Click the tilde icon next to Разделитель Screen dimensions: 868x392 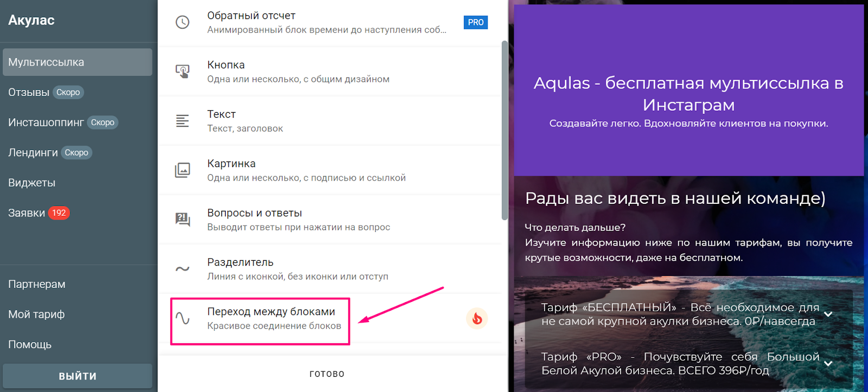[x=182, y=269]
